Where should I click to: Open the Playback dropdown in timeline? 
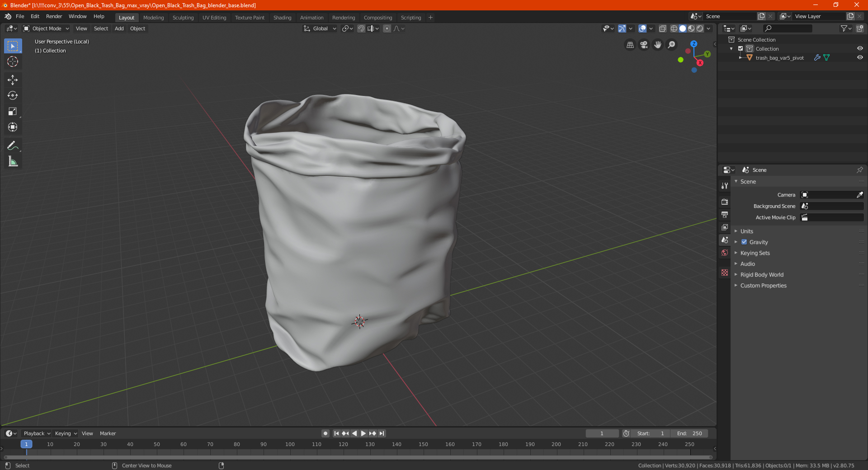37,433
